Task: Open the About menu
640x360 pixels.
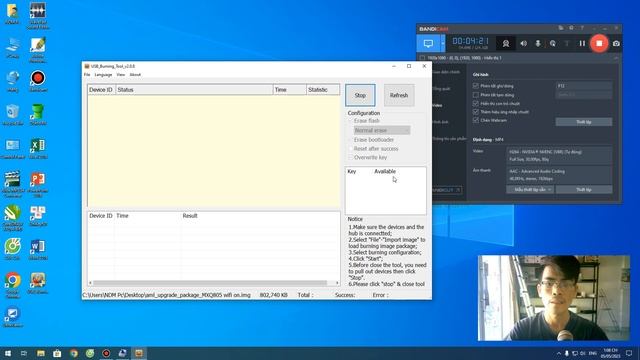Action: [135, 75]
